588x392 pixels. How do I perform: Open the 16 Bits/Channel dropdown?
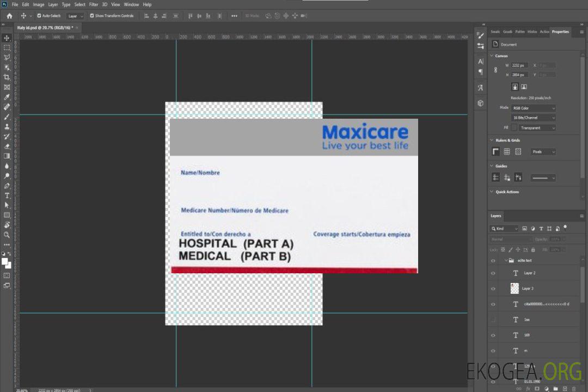point(534,118)
